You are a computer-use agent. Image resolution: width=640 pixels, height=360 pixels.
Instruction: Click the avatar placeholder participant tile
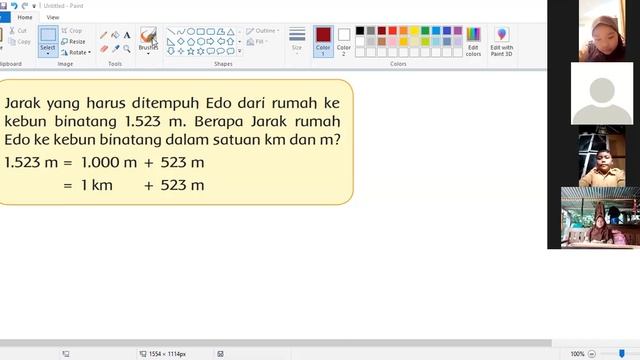tap(602, 93)
